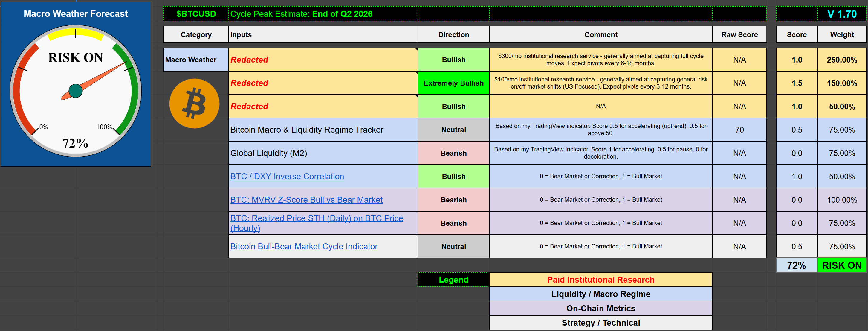Open BTC / DXY Inverse Correlation link
This screenshot has width=868, height=331.
click(x=287, y=177)
